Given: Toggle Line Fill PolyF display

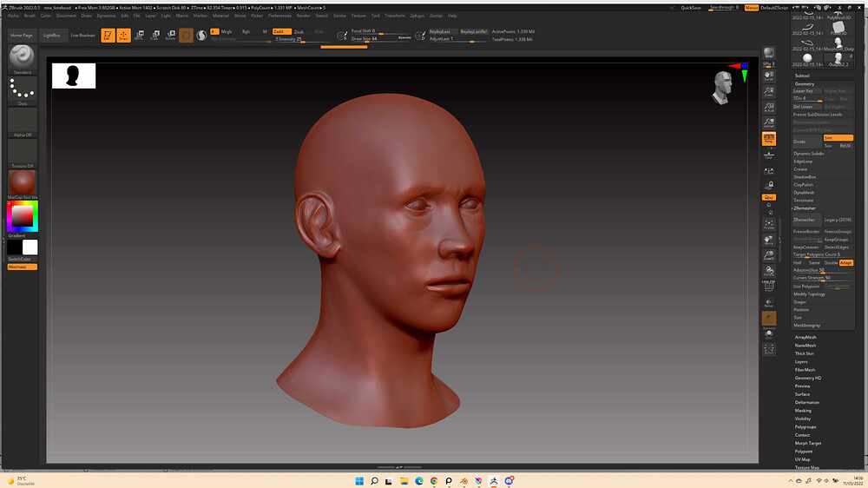Looking at the screenshot, I should tap(769, 286).
